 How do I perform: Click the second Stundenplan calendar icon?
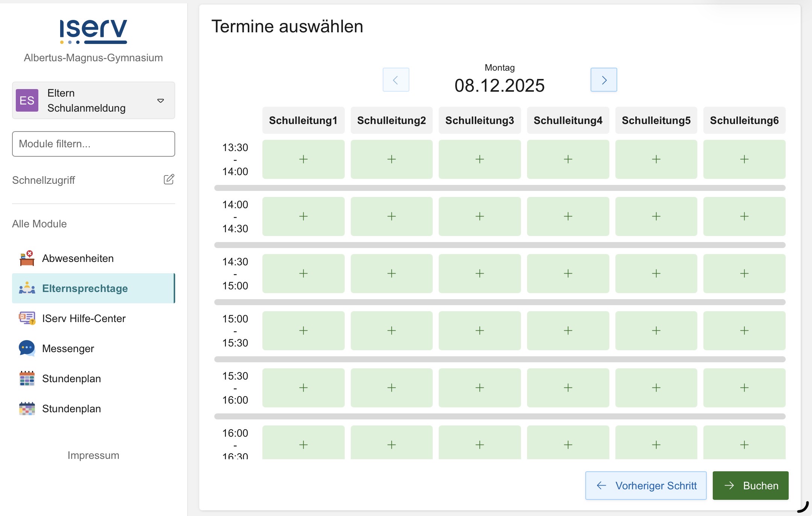[x=27, y=409]
